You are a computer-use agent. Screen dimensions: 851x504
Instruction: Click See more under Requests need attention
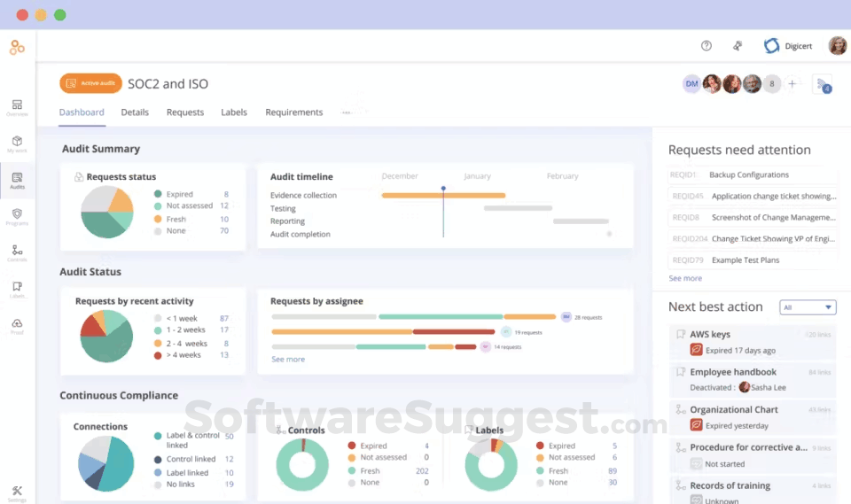(685, 278)
